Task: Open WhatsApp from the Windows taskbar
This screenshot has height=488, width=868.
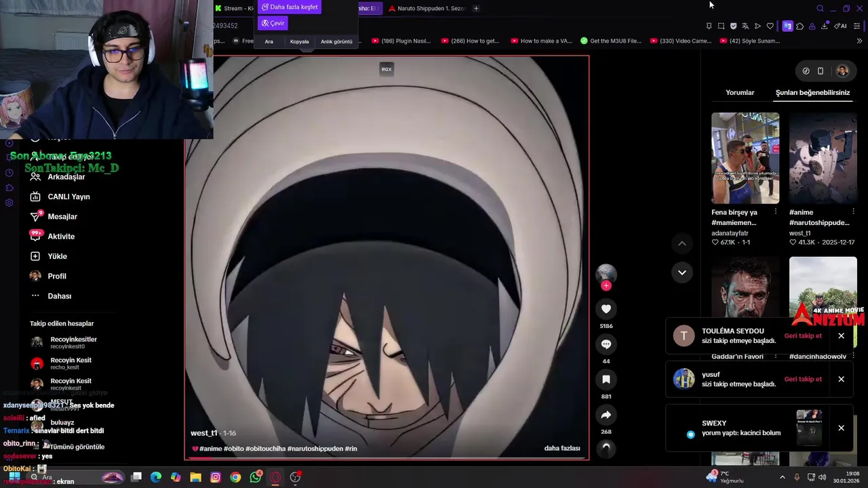Action: coord(255,477)
